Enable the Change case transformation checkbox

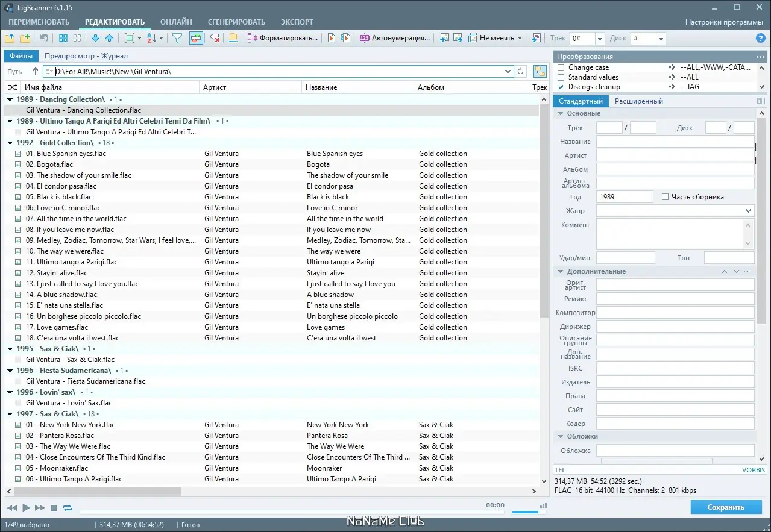coord(561,67)
